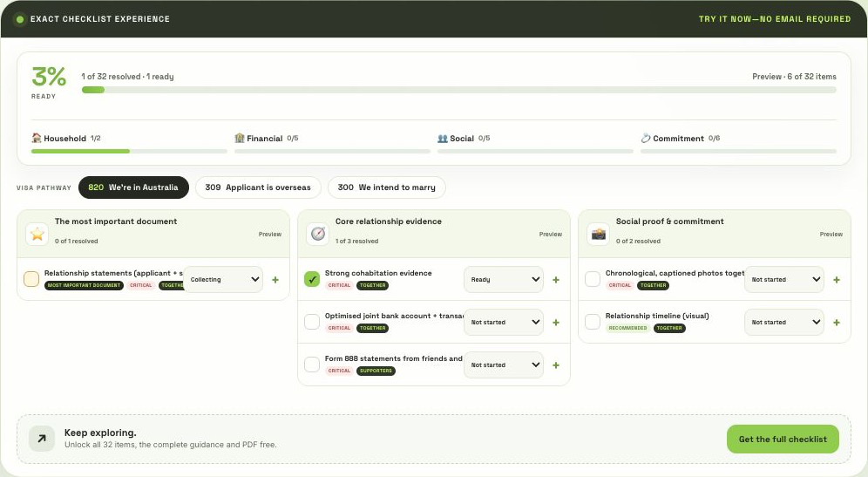Click Supporters tag under Form 888 statements
868x477 pixels.
(x=376, y=371)
